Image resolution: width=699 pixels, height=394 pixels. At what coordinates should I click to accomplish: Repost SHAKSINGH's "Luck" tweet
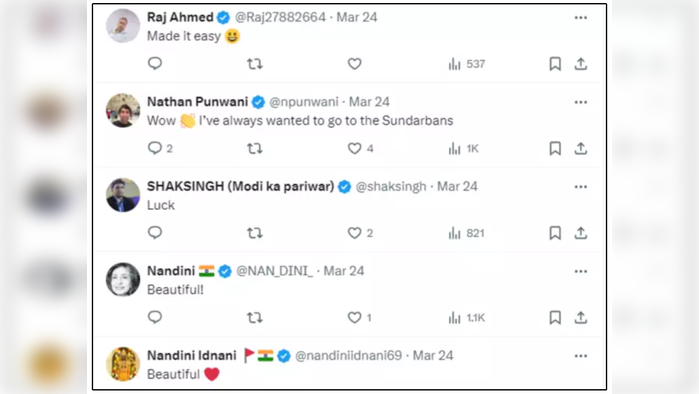pos(255,233)
